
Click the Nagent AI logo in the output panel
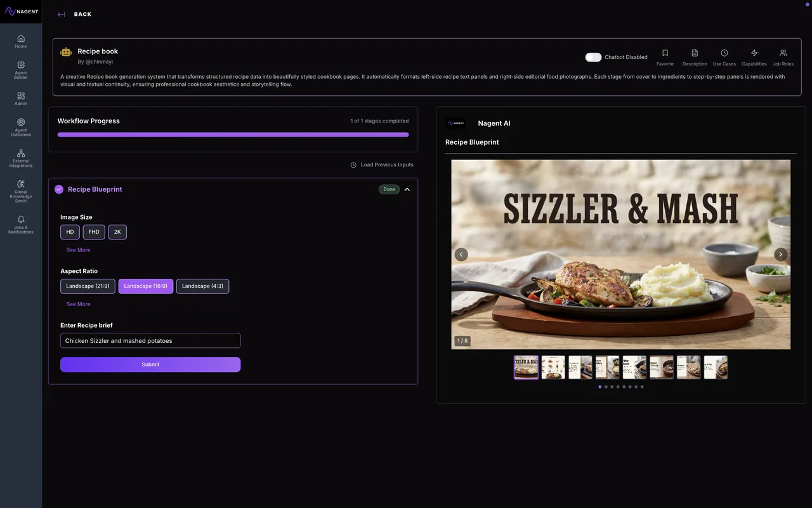click(x=455, y=123)
